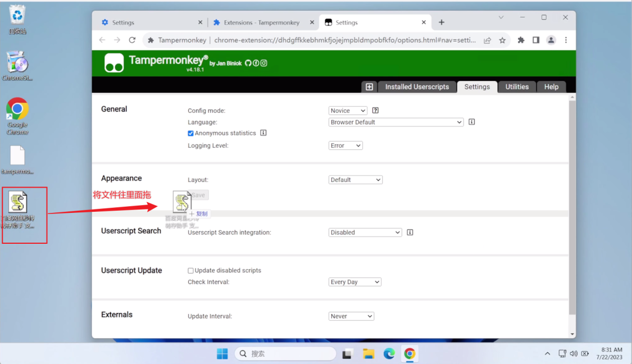Open the Tampermonkey Instagram icon link
The image size is (632, 364).
tap(263, 63)
